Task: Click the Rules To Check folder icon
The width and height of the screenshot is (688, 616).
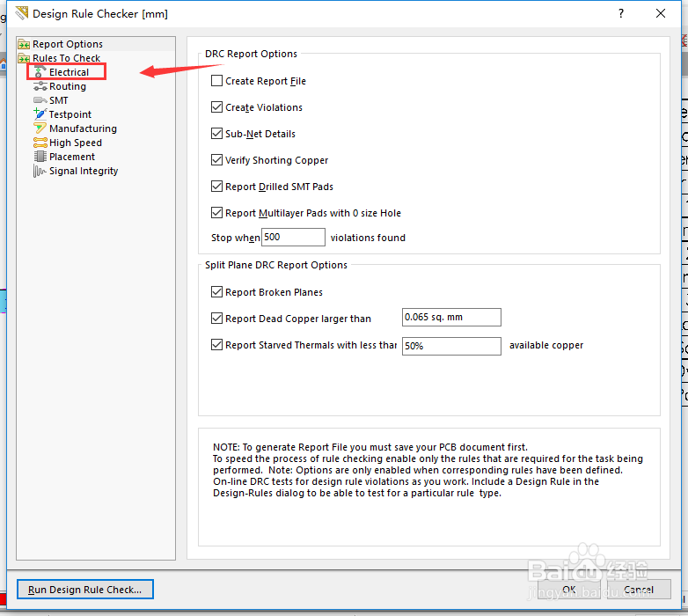Action: [x=24, y=58]
